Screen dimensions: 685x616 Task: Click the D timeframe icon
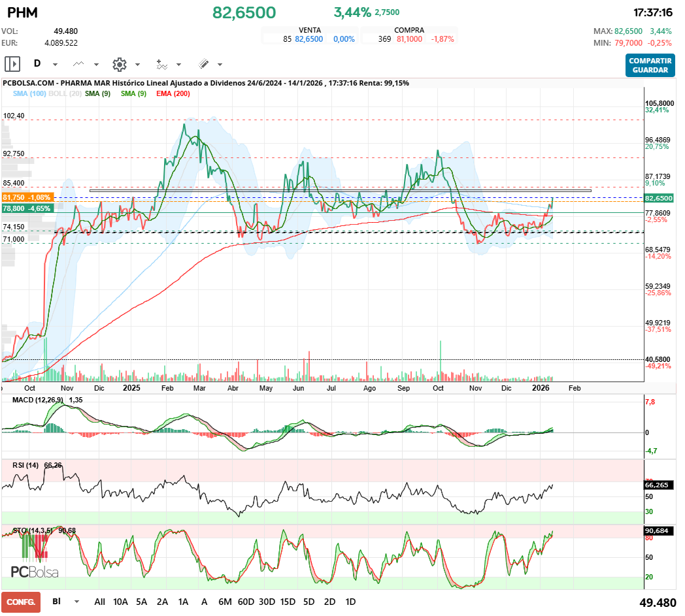pyautogui.click(x=37, y=64)
